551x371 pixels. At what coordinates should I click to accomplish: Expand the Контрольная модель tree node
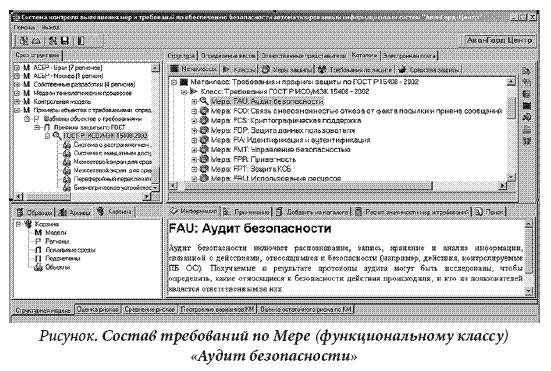click(x=17, y=102)
